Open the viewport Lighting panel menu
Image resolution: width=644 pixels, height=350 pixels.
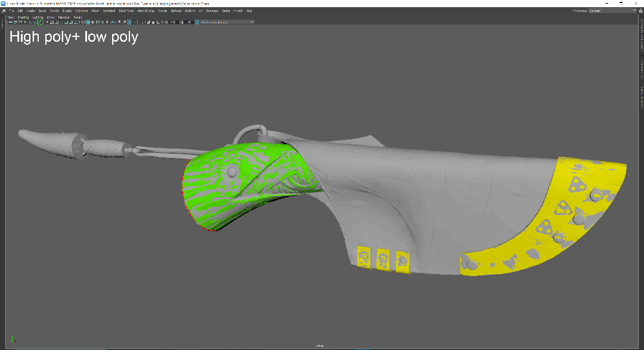[x=38, y=17]
